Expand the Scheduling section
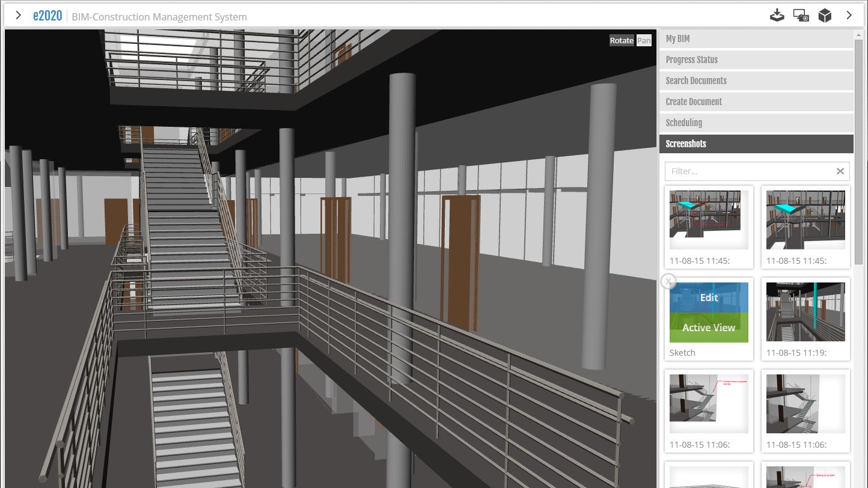The image size is (868, 488). 756,123
